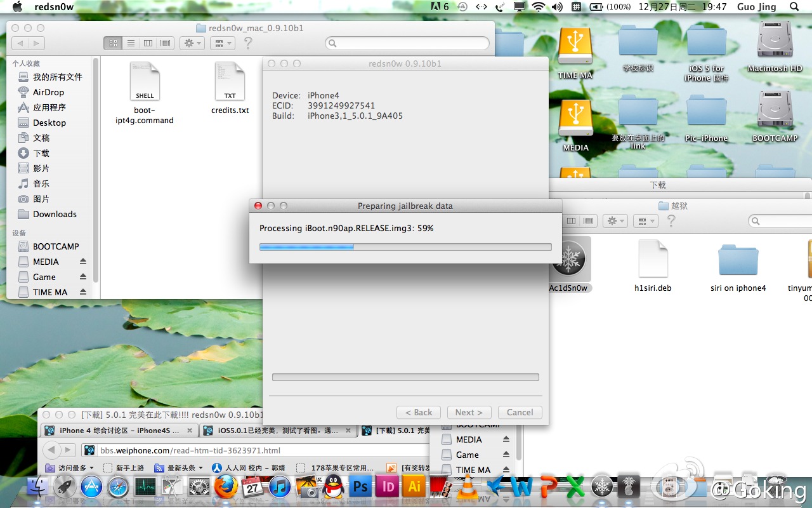812x508 pixels.
Task: Eject MEDIA in Finder sidebar
Action: [83, 262]
